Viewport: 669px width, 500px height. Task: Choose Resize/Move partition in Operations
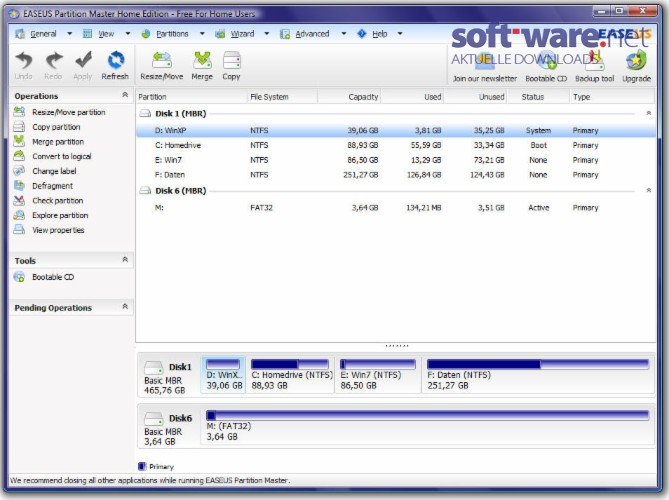coord(59,112)
